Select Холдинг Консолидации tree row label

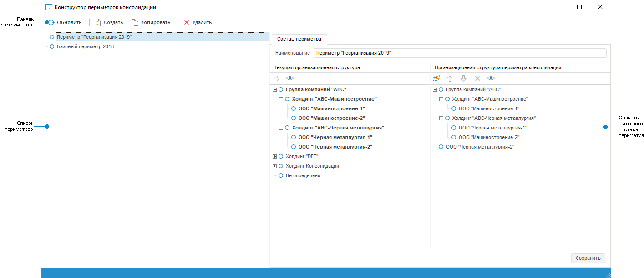pos(312,166)
